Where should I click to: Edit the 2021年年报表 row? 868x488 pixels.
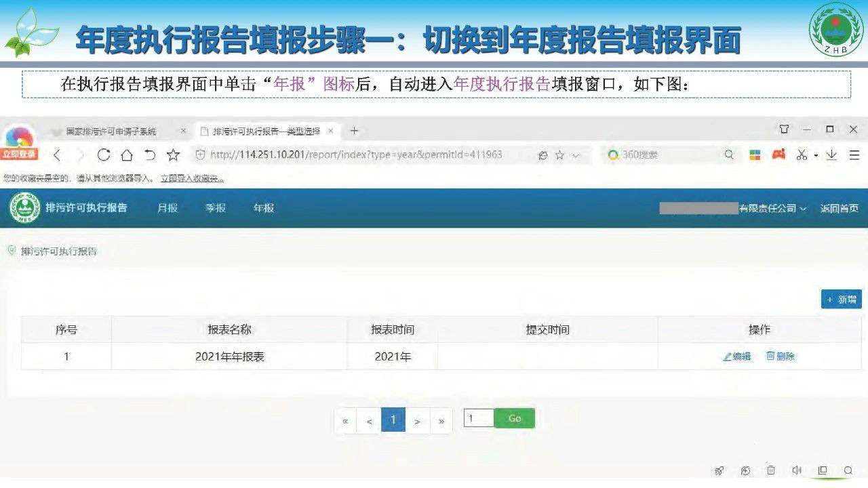click(x=737, y=357)
